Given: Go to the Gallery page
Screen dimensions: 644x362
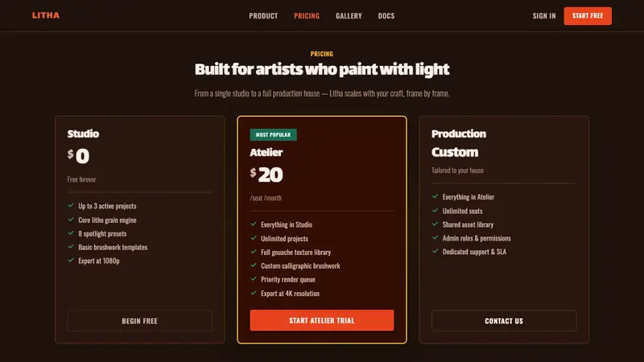Looking at the screenshot, I should point(349,15).
